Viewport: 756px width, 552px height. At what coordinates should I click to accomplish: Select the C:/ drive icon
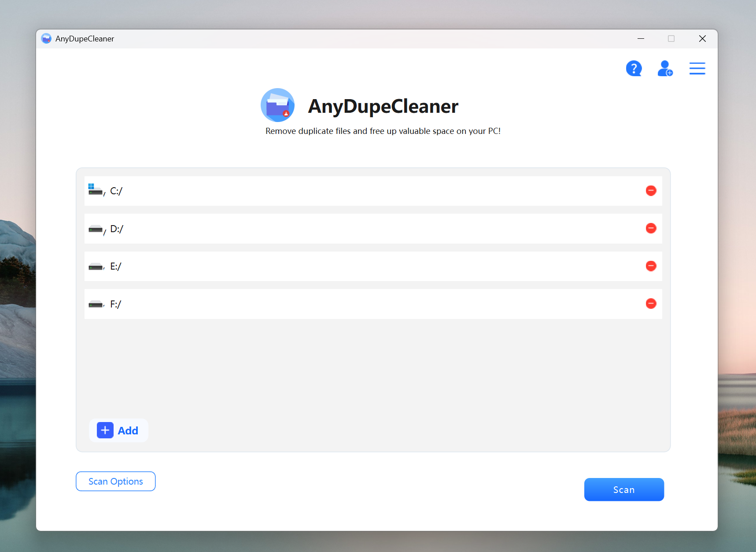pyautogui.click(x=95, y=189)
